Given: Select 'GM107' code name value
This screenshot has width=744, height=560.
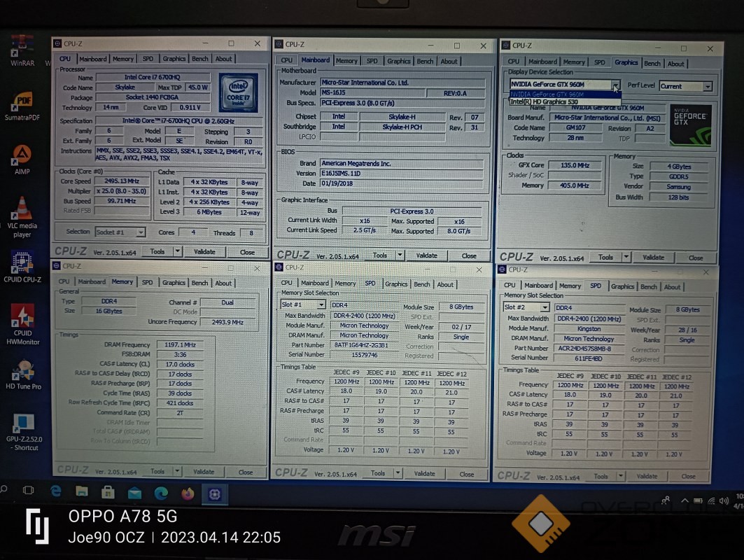Looking at the screenshot, I should 575,127.
